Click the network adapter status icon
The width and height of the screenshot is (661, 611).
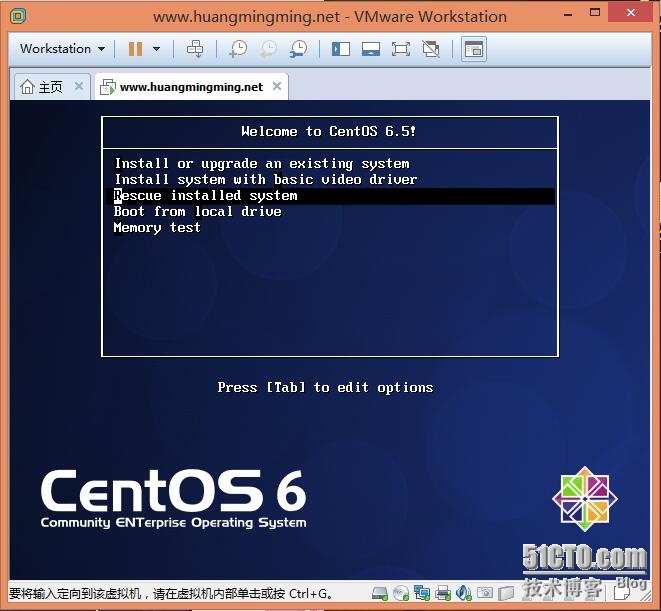click(422, 594)
